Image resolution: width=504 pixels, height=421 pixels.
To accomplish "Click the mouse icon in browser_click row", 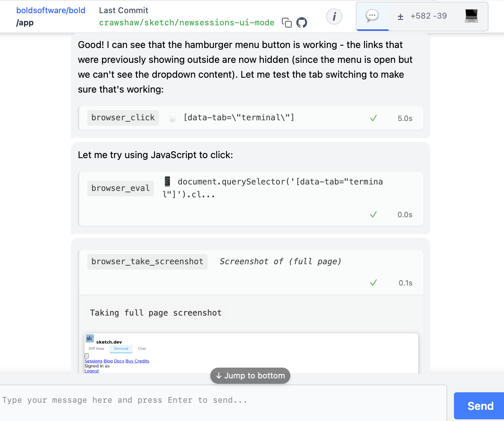I will (173, 117).
